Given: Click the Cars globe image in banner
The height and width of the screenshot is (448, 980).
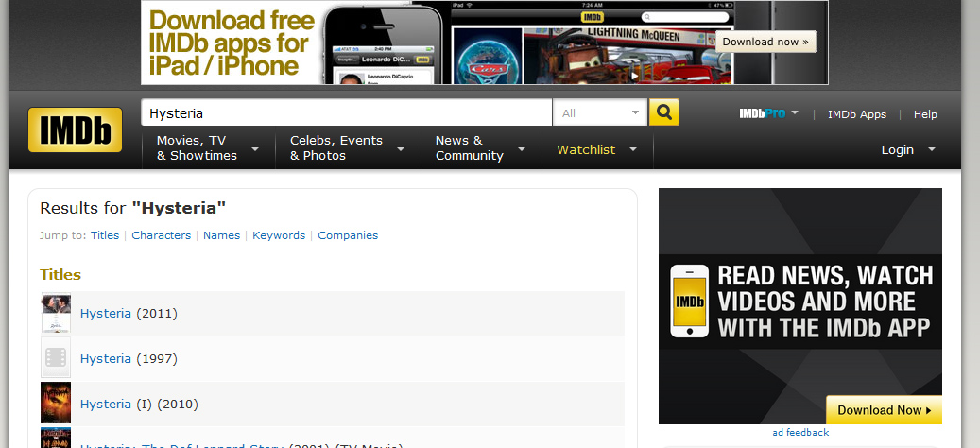Looking at the screenshot, I should (487, 56).
